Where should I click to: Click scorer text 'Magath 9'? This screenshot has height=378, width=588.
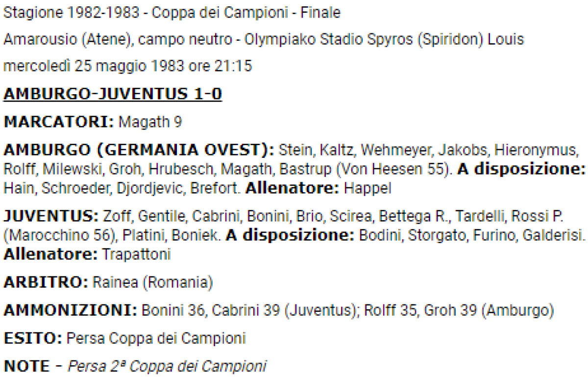point(150,122)
